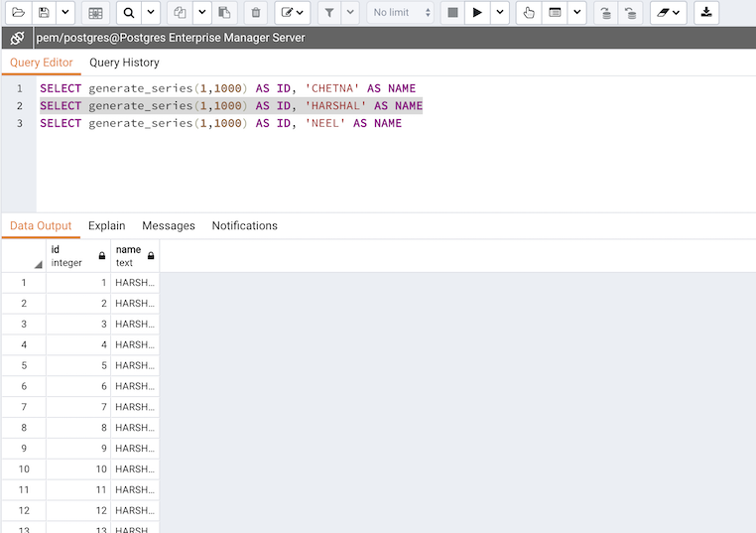Click the delete rows trash icon
Screen dimensions: 756x533
pos(256,13)
